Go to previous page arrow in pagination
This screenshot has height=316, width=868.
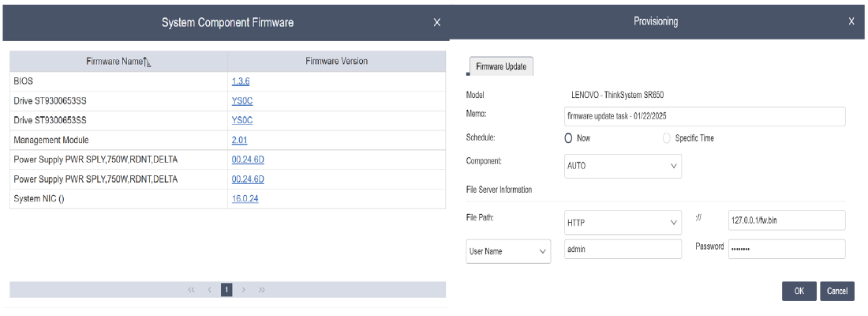point(209,290)
